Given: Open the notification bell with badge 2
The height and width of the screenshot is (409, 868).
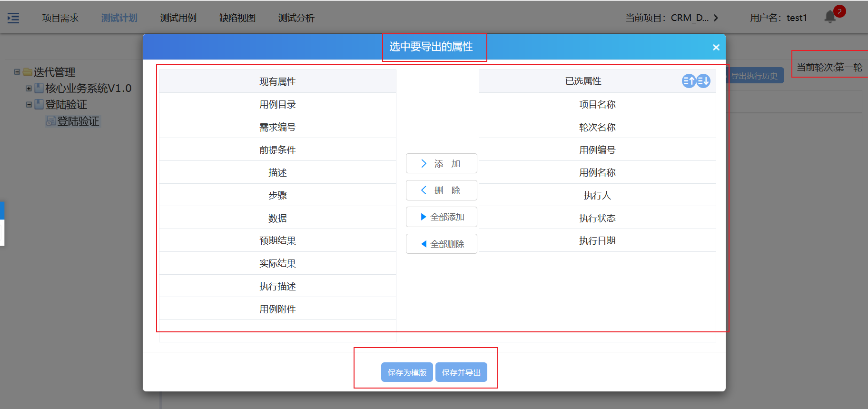Looking at the screenshot, I should click(x=830, y=17).
